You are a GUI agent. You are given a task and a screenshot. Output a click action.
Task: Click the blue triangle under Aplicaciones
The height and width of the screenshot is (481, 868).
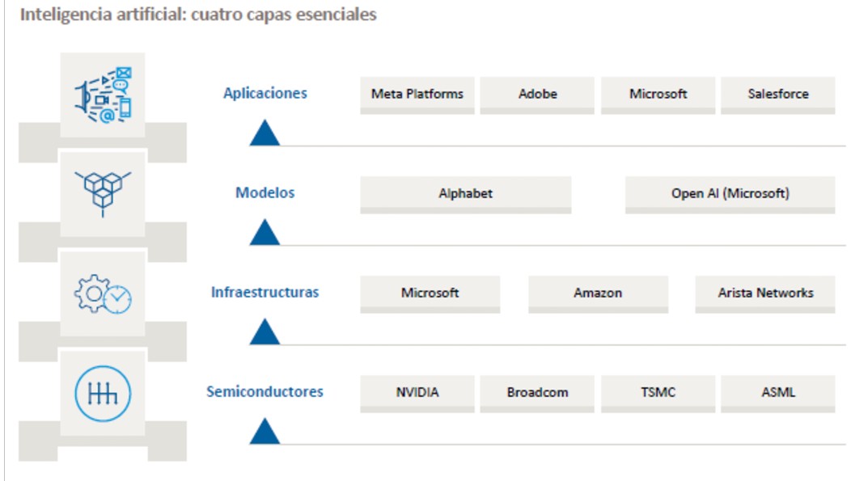[x=265, y=133]
